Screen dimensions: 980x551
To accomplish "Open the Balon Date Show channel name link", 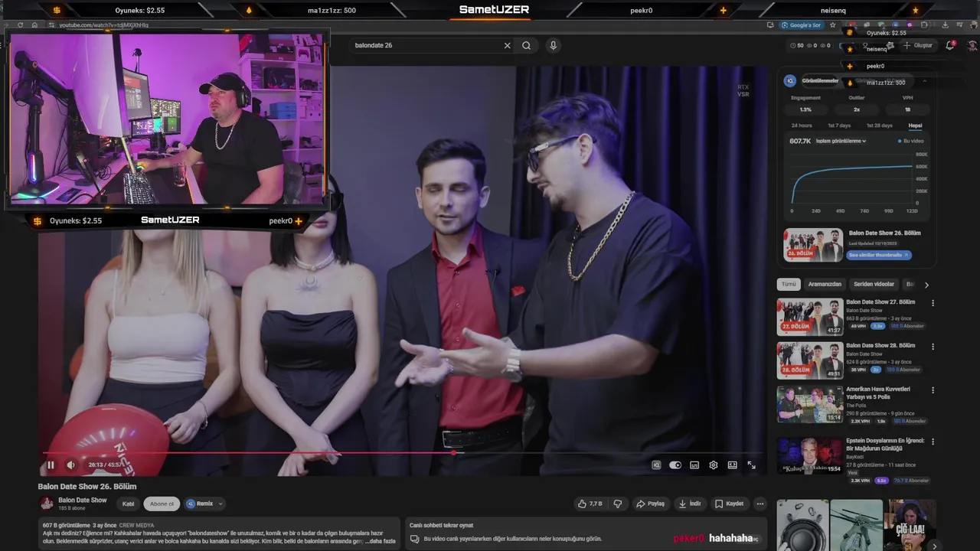I will coord(83,500).
